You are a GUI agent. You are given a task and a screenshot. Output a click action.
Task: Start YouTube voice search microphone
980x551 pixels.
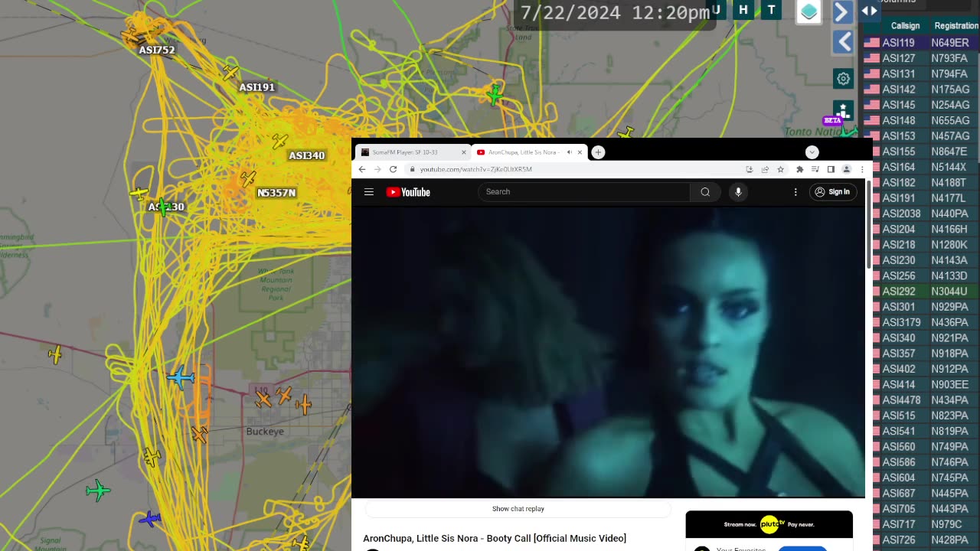738,192
